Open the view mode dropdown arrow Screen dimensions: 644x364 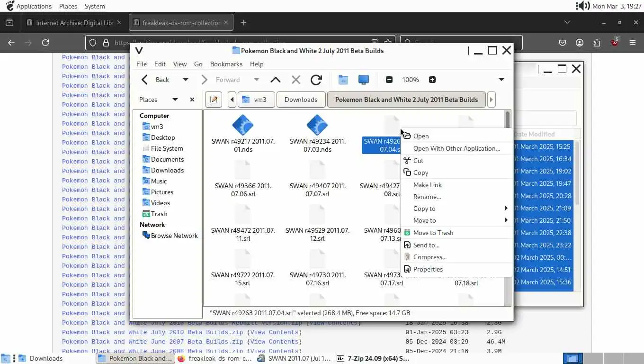point(501,80)
